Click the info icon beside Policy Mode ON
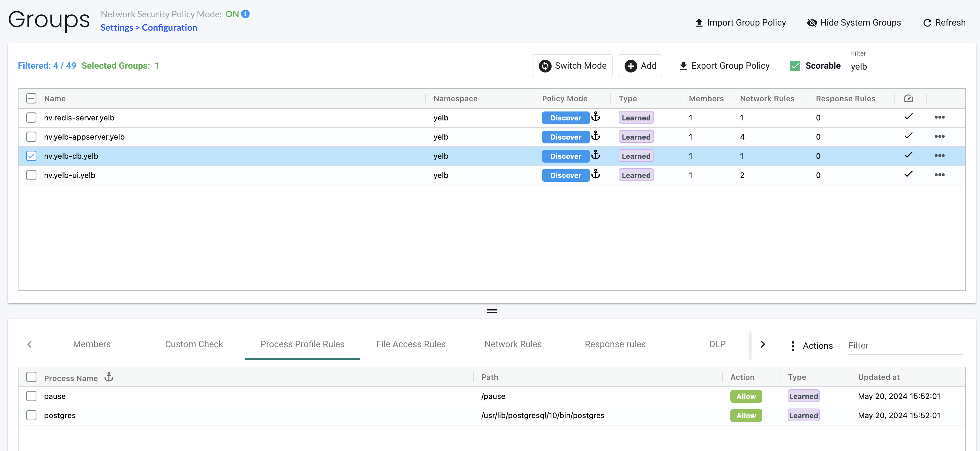 click(245, 14)
